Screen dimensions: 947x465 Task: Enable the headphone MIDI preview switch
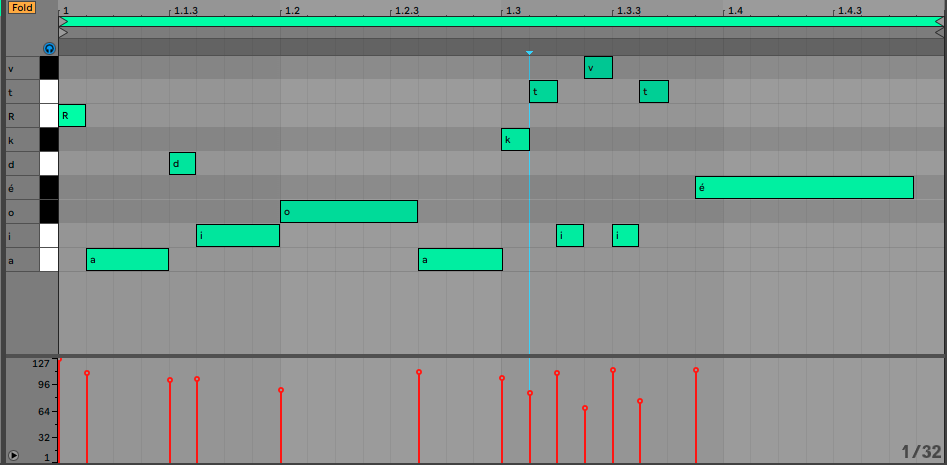click(49, 47)
